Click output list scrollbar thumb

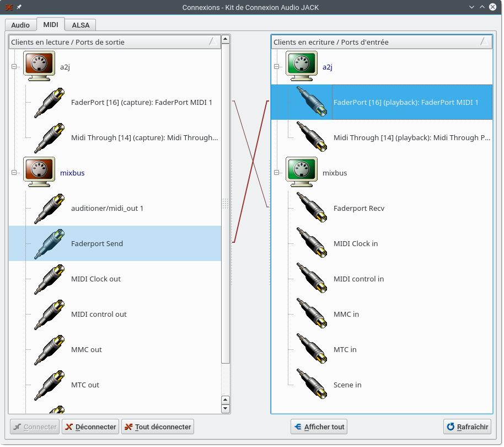coord(226,204)
